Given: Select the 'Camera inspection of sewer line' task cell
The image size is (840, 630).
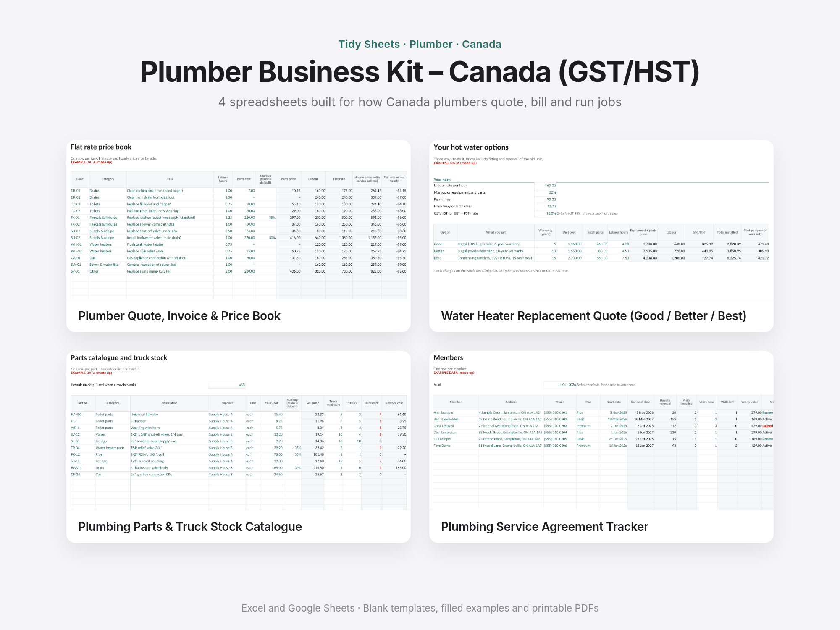Looking at the screenshot, I should coord(170,265).
